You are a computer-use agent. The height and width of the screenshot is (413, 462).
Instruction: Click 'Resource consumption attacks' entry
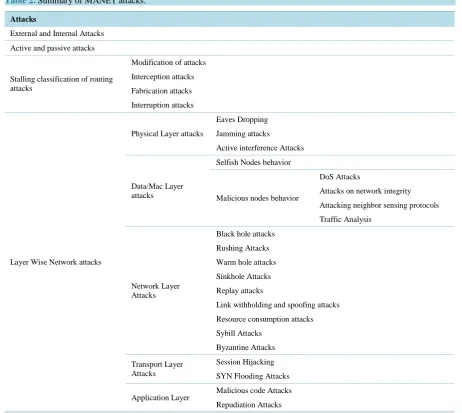[x=264, y=319]
